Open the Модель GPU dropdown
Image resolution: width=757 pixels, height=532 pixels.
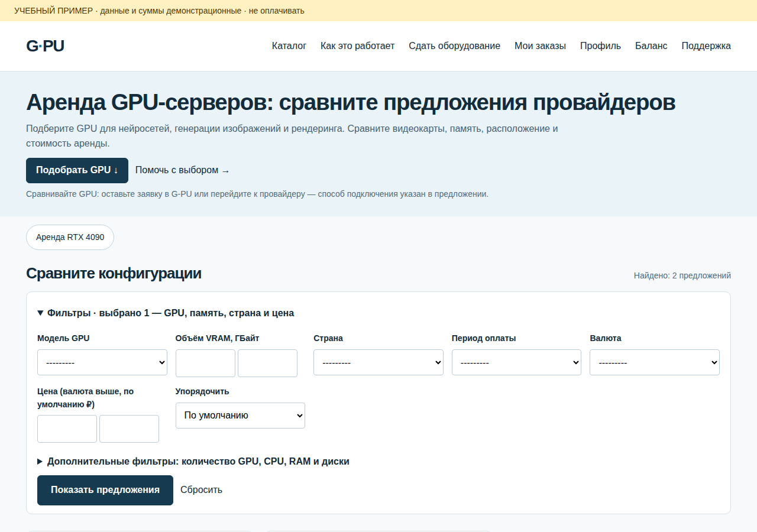point(102,362)
